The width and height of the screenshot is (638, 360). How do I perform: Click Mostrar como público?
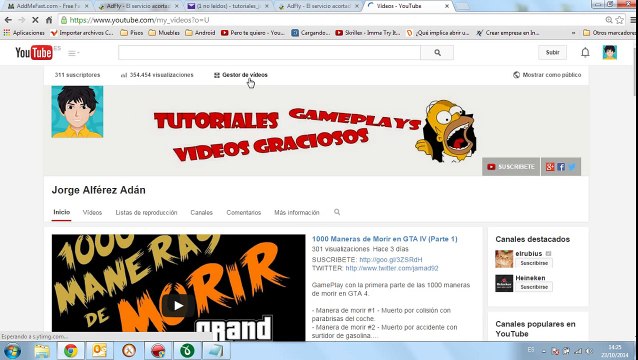(547, 75)
